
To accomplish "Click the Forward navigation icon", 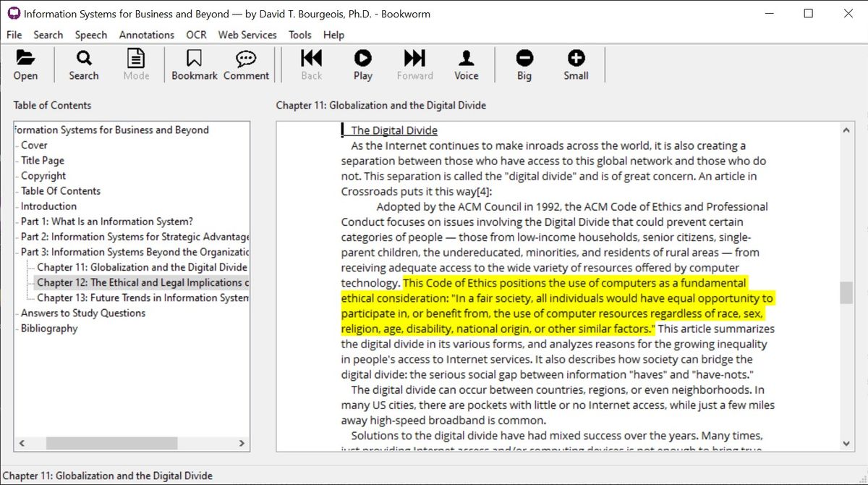I will (x=414, y=64).
